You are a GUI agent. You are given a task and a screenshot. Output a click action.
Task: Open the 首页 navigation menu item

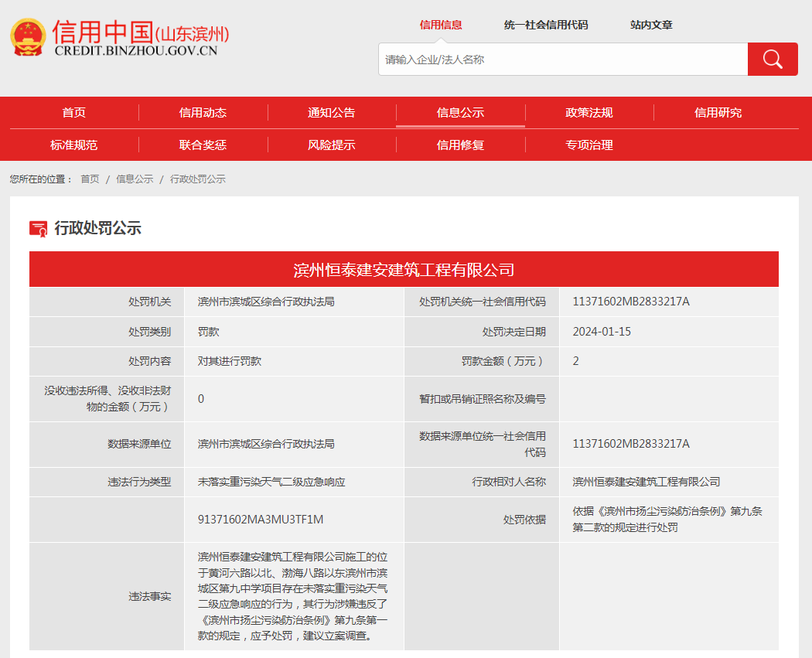click(x=74, y=112)
